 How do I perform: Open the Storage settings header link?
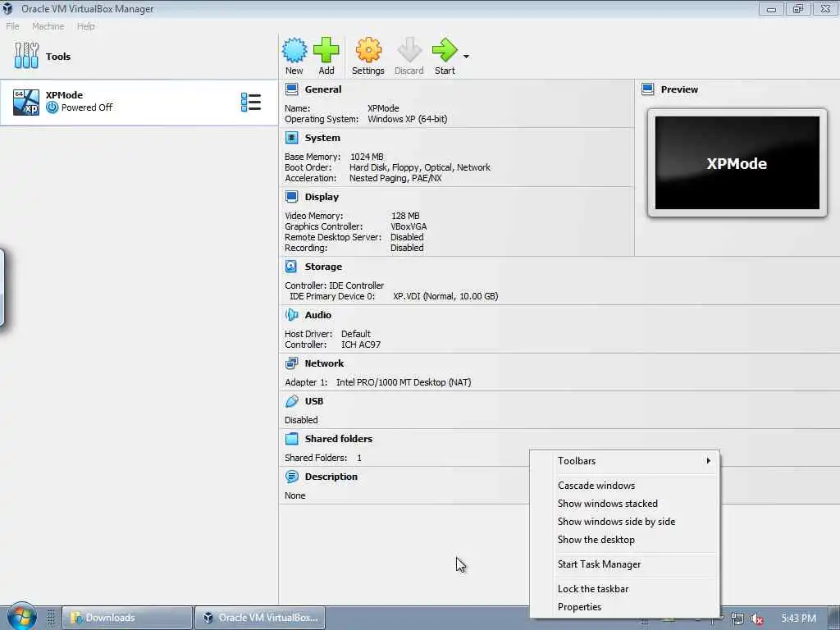coord(323,267)
